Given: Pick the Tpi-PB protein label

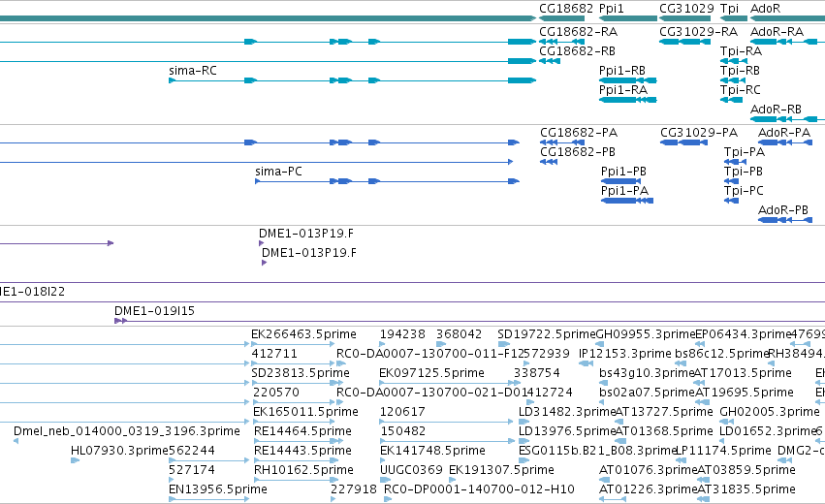Looking at the screenshot, I should (743, 172).
